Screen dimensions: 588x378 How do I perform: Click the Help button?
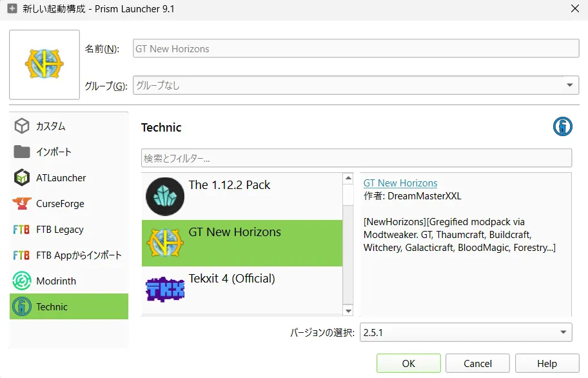pos(547,363)
